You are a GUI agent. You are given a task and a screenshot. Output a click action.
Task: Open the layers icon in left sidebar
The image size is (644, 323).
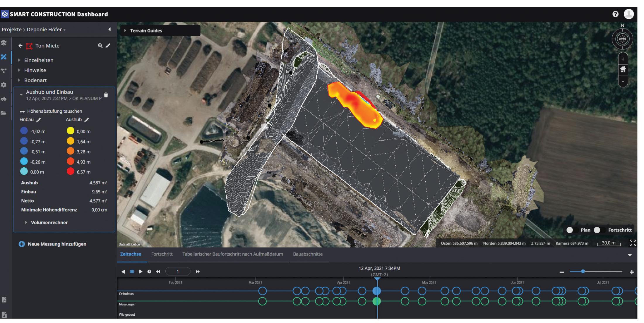tap(4, 43)
